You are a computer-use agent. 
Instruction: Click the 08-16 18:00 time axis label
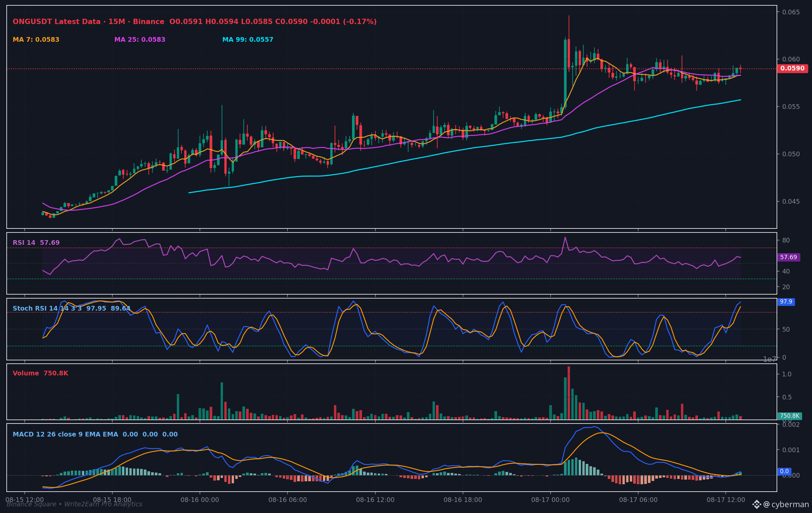[463, 500]
